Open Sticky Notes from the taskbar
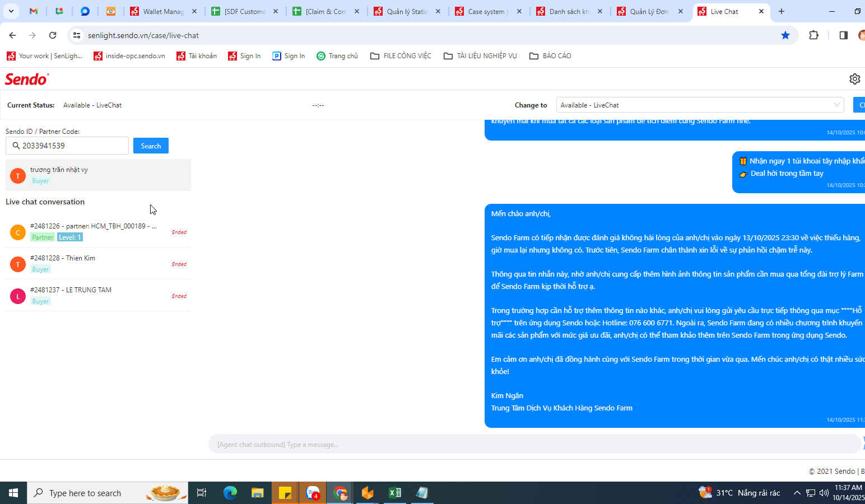The height and width of the screenshot is (504, 865). (285, 493)
